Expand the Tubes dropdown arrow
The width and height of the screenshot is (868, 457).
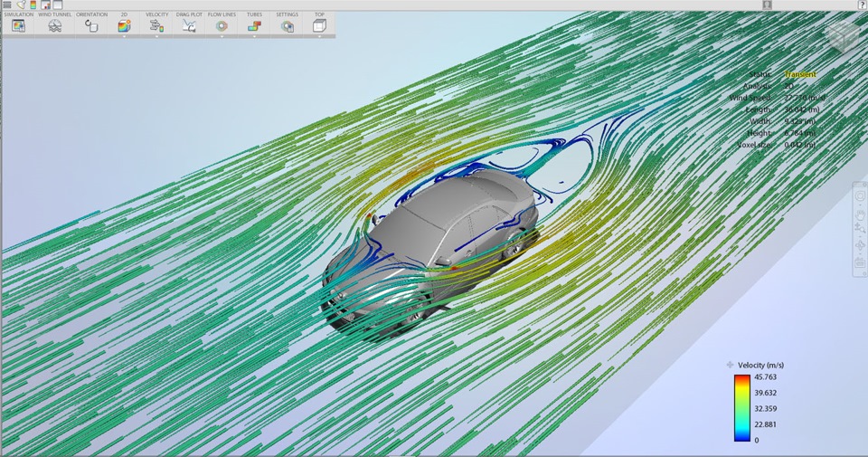(x=254, y=36)
